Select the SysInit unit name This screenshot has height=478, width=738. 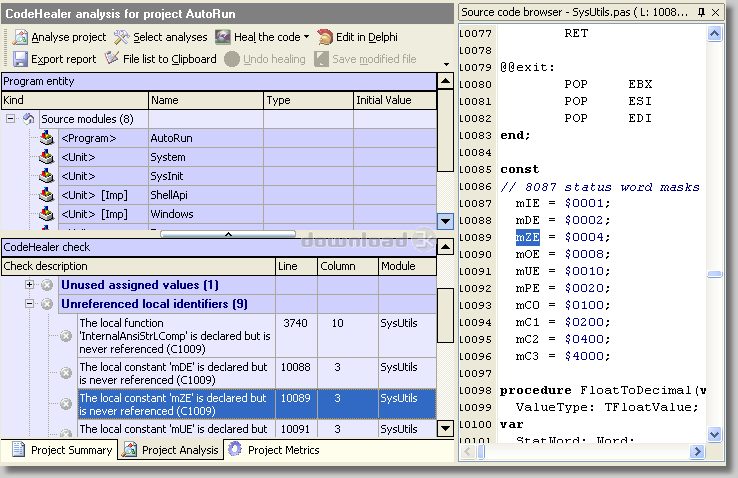tap(167, 176)
